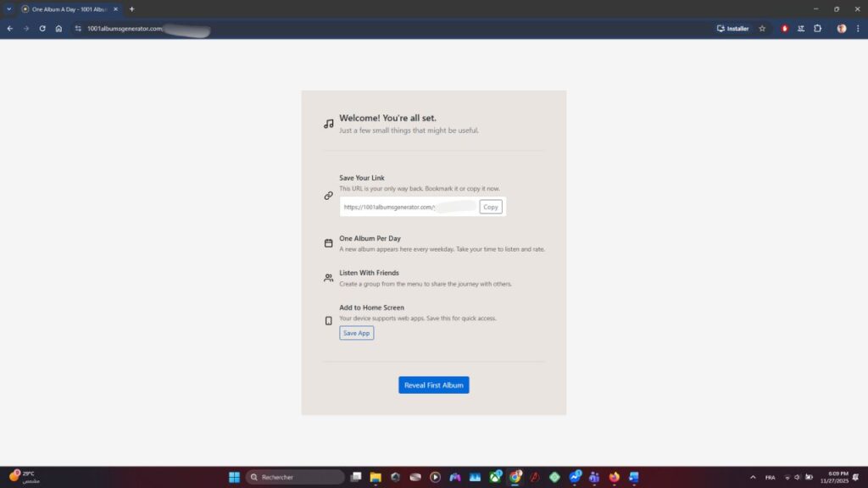
Task: Show hidden system tray icons
Action: pyautogui.click(x=753, y=477)
